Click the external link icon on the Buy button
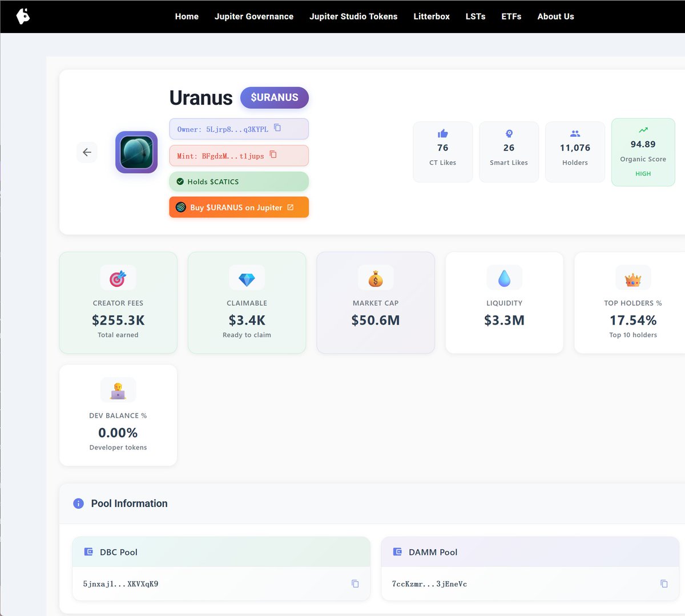This screenshot has height=616, width=685. pyautogui.click(x=291, y=207)
